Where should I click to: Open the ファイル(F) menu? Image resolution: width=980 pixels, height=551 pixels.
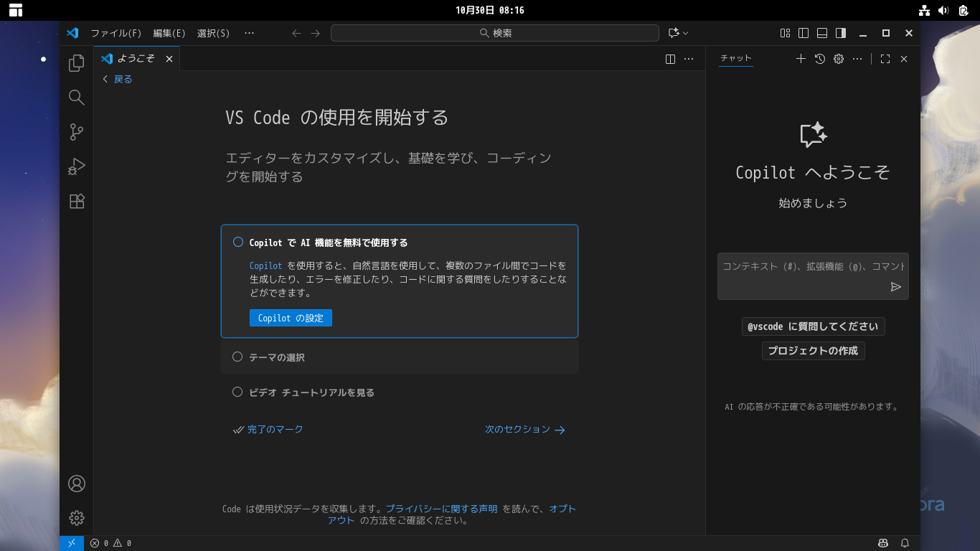click(116, 33)
